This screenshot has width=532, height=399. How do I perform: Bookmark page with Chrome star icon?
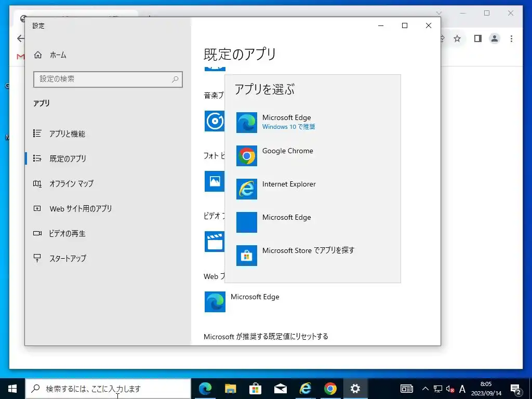(457, 38)
